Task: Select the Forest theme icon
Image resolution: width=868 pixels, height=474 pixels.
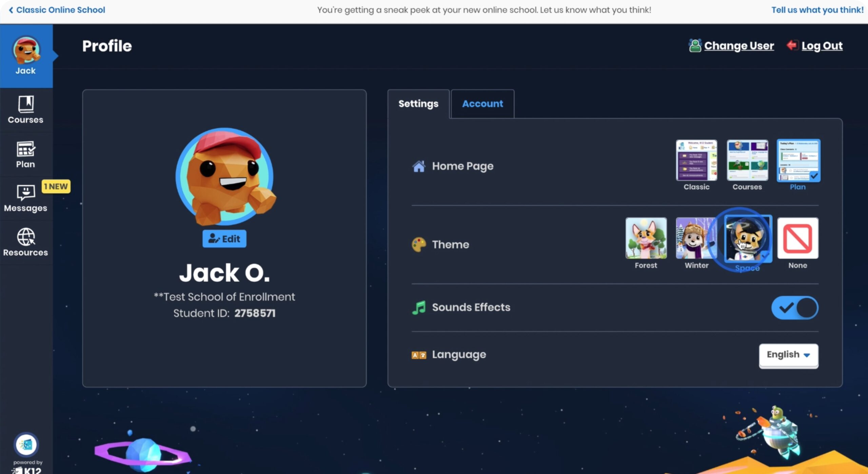Action: pos(646,238)
